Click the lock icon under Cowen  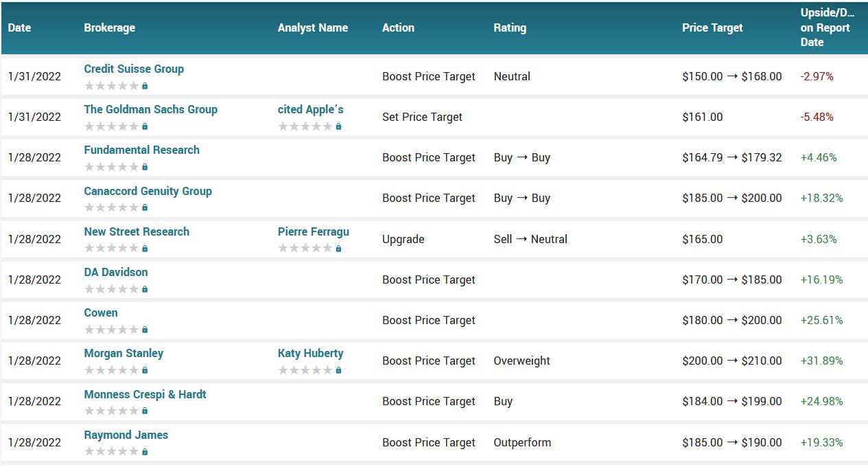click(x=145, y=330)
